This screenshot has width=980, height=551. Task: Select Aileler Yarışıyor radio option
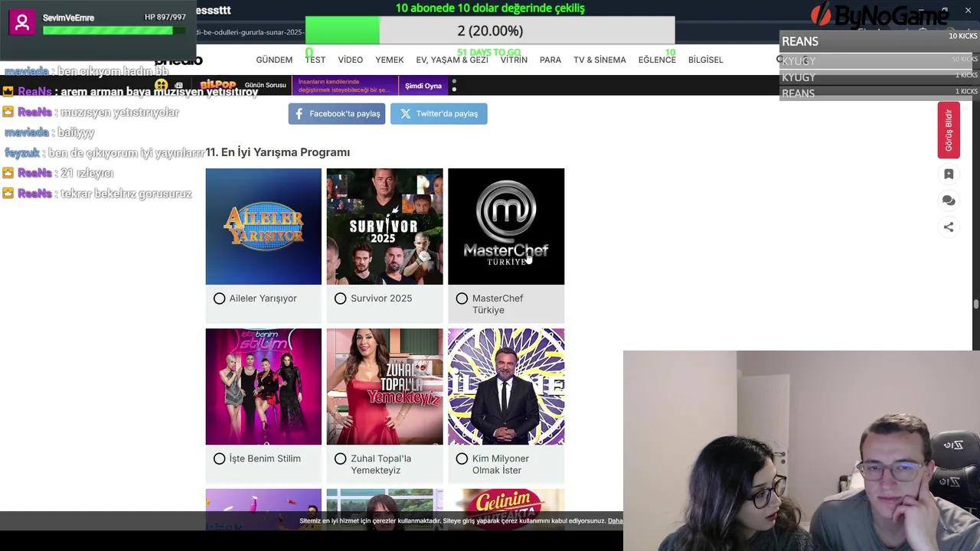(x=220, y=298)
